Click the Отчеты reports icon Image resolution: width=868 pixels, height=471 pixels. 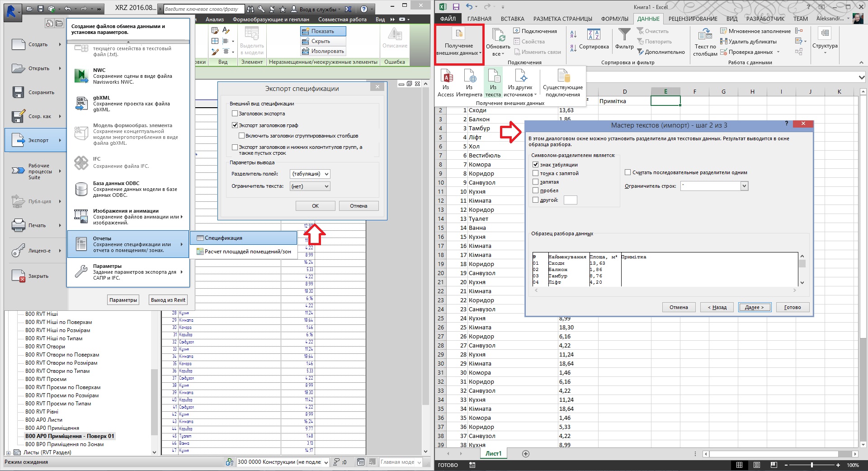81,244
